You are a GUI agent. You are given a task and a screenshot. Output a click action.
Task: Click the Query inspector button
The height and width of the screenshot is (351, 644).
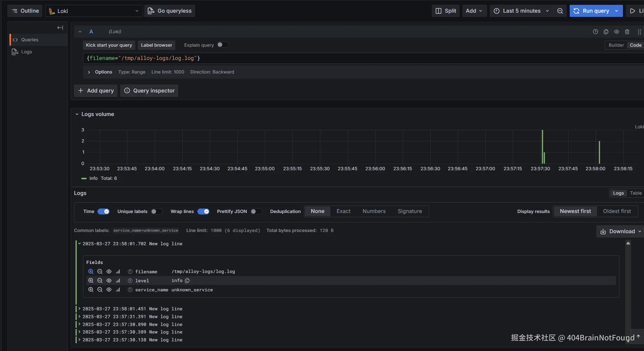[x=149, y=91]
